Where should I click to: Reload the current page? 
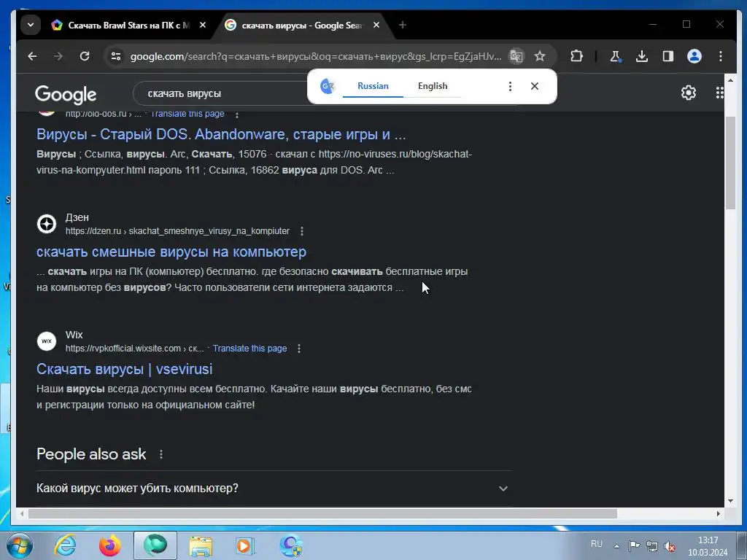85,56
